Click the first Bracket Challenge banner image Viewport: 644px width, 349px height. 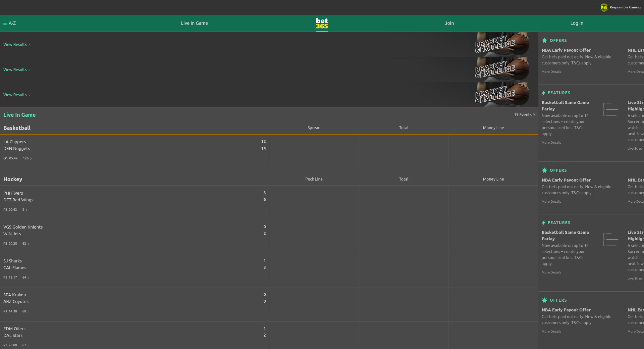pos(501,44)
